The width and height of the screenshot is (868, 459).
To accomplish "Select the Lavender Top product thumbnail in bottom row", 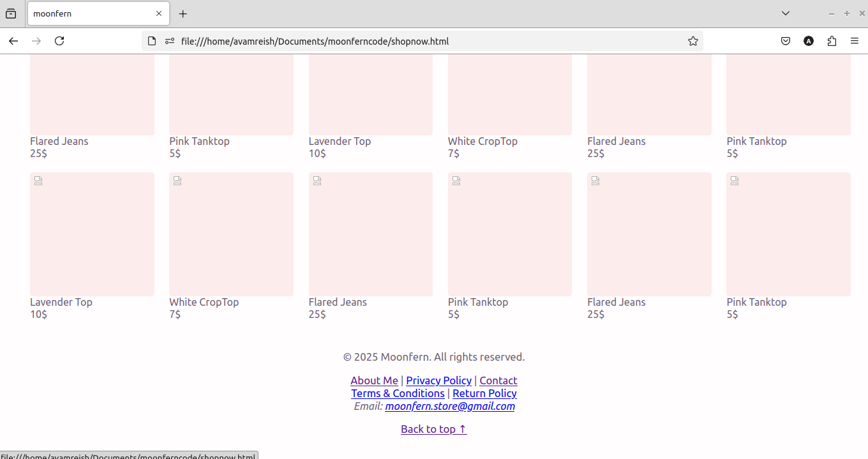I will [x=92, y=234].
